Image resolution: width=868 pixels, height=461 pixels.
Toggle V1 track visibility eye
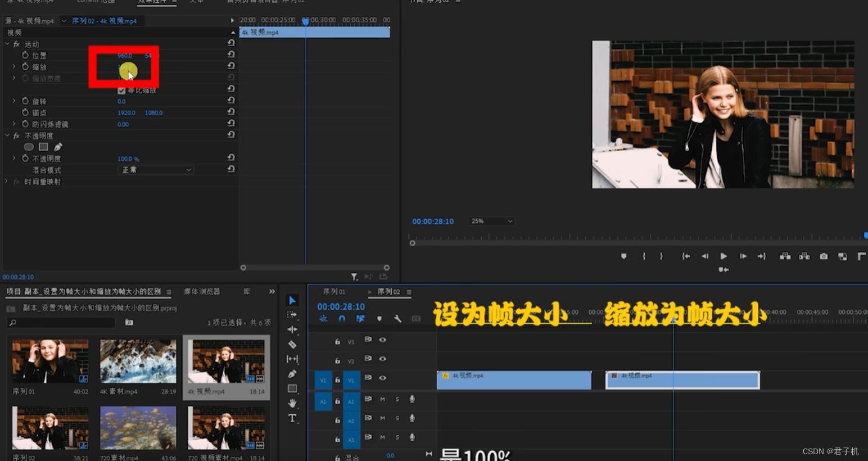(382, 378)
